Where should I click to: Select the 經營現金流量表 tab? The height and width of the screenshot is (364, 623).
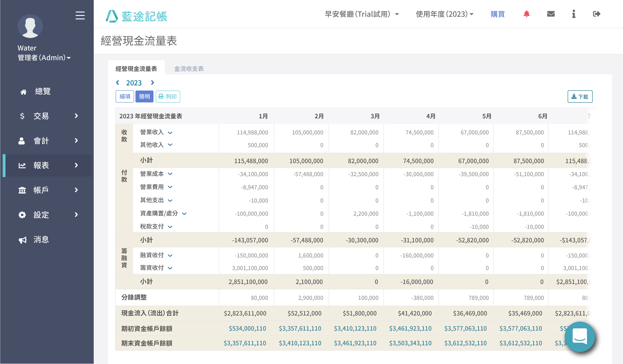(x=136, y=69)
